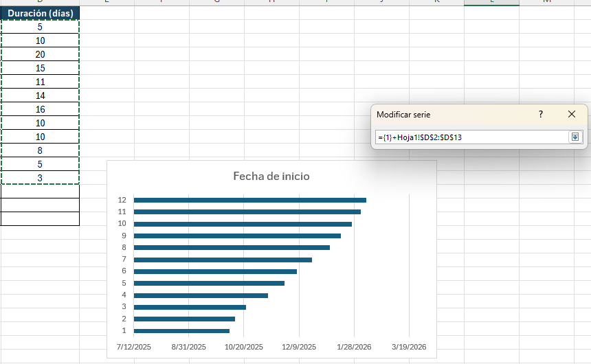Select the Duración (días) header cell
Screen dimensions: 591x364
(40, 13)
